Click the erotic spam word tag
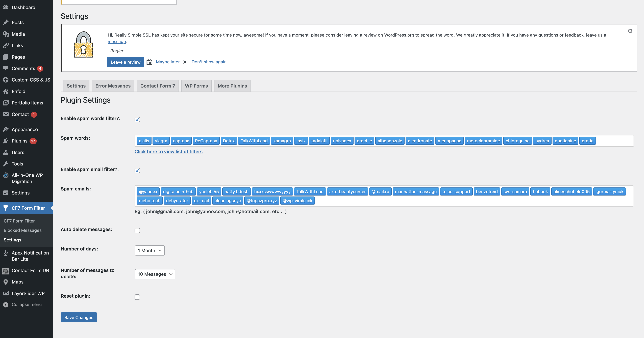644x338 pixels. 587,141
